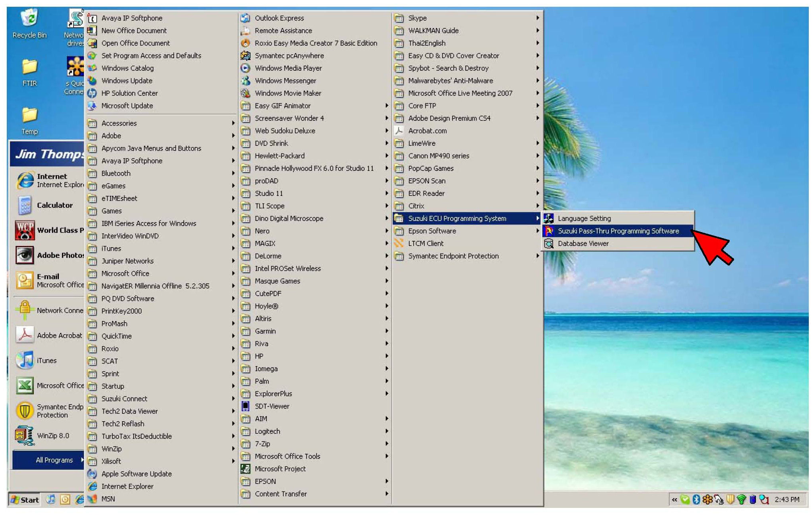Select Adobe Design Premium CS4 folder
The width and height of the screenshot is (812, 517).
(x=467, y=118)
